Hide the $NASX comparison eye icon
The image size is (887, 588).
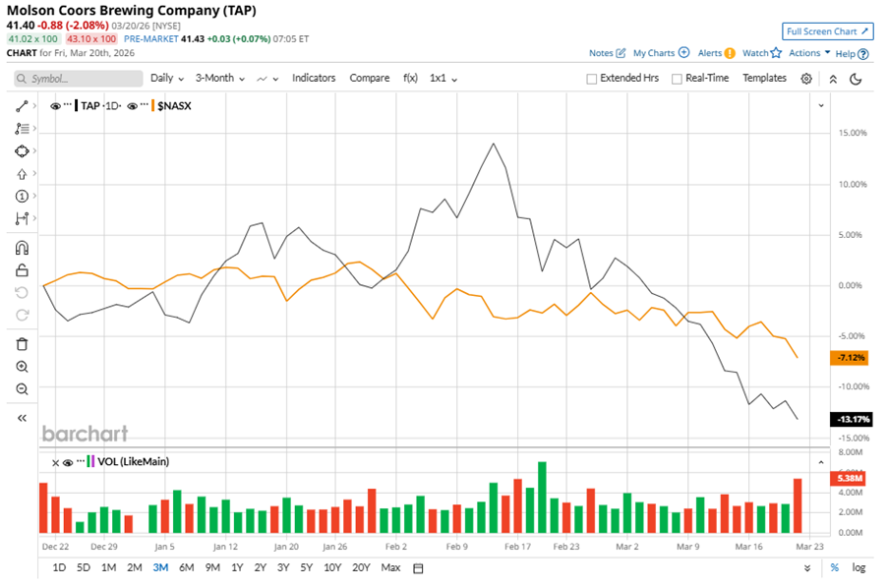133,106
